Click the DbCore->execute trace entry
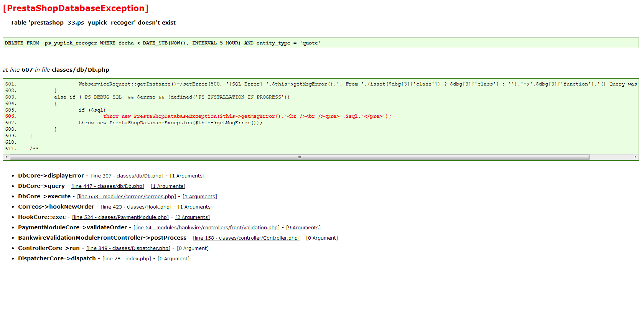Image resolution: width=644 pixels, height=314 pixels. pyautogui.click(x=44, y=196)
